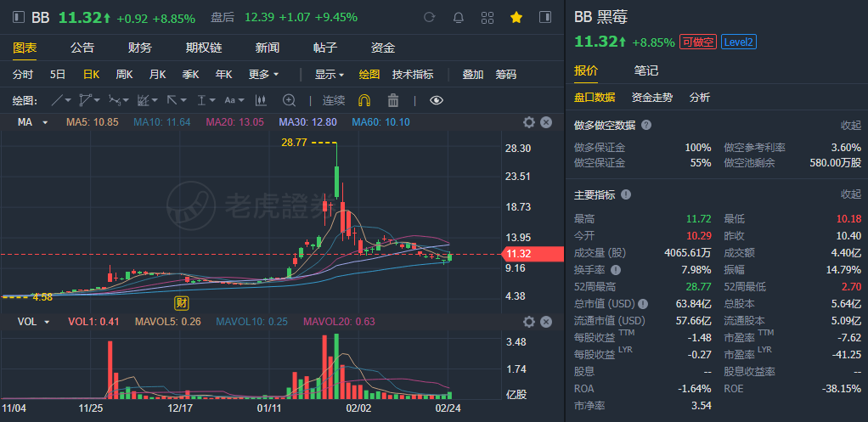Viewport: 868px width, 422px height.
Task: Select the 季K timeframe
Action: point(190,74)
